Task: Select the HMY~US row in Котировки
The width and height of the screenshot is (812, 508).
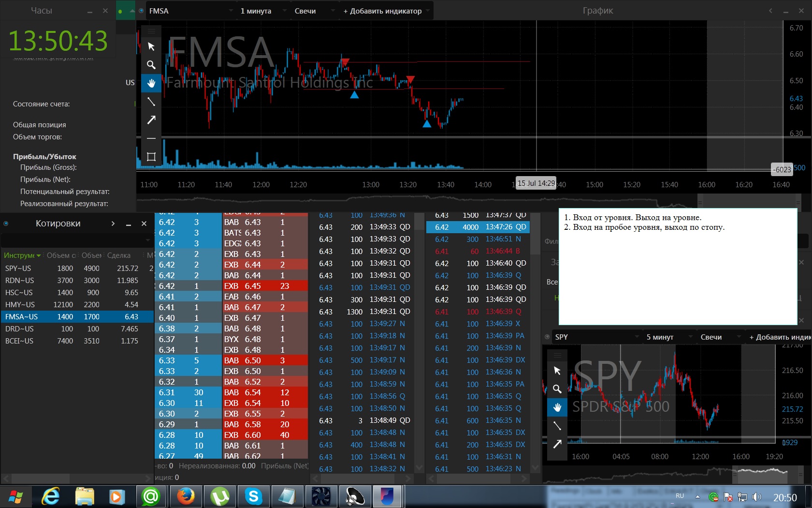Action: (77, 304)
